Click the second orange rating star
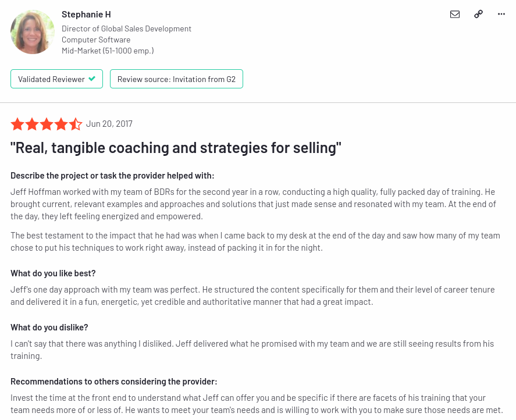 tap(32, 124)
